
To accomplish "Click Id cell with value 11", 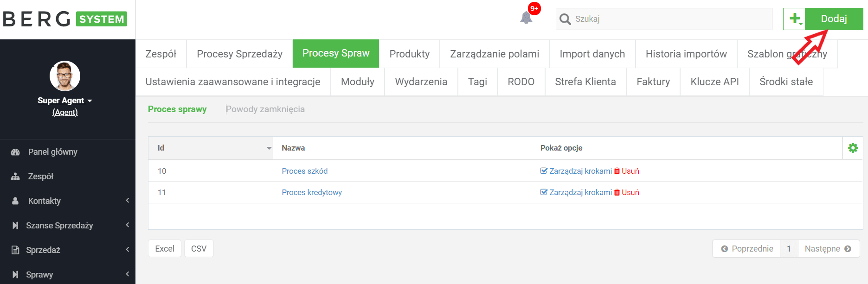I will coord(162,192).
